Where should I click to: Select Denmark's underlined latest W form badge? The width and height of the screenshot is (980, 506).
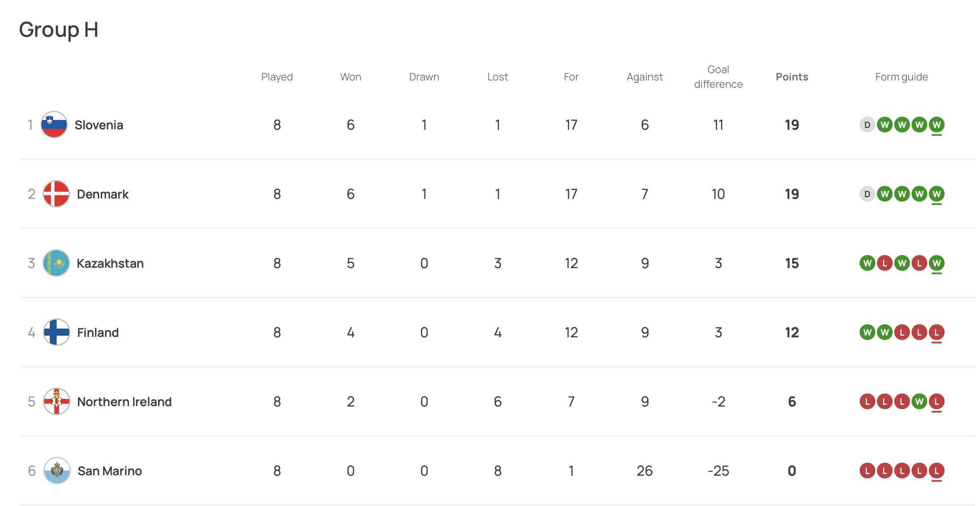click(x=937, y=194)
